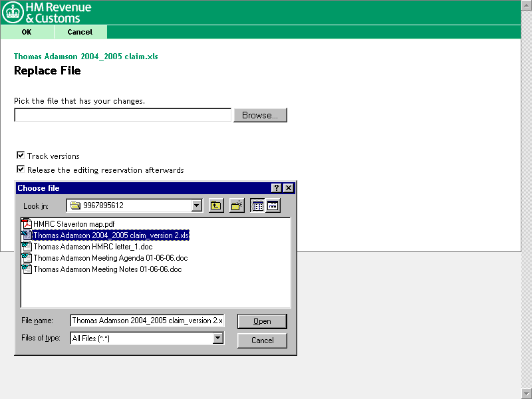The height and width of the screenshot is (399, 532).
Task: Toggle Release the editing reservation afterwards
Action: point(21,170)
